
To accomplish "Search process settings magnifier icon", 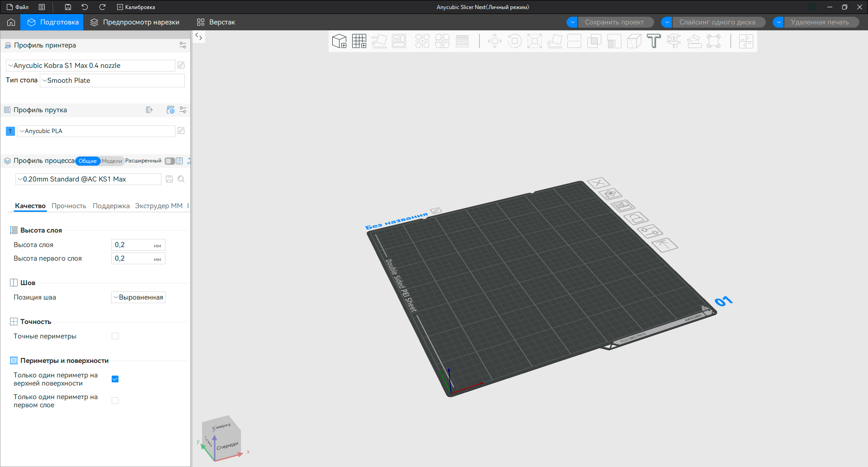I will (x=181, y=179).
